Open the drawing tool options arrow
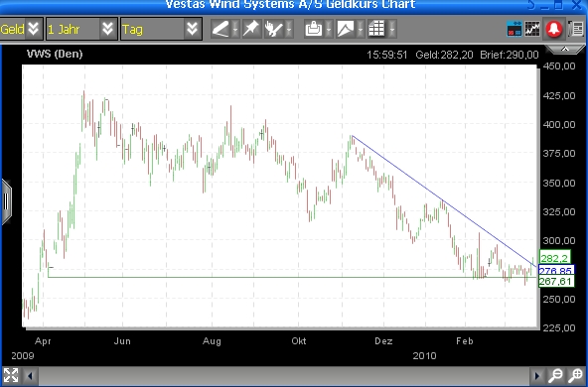The height and width of the screenshot is (387, 588). pos(235,29)
